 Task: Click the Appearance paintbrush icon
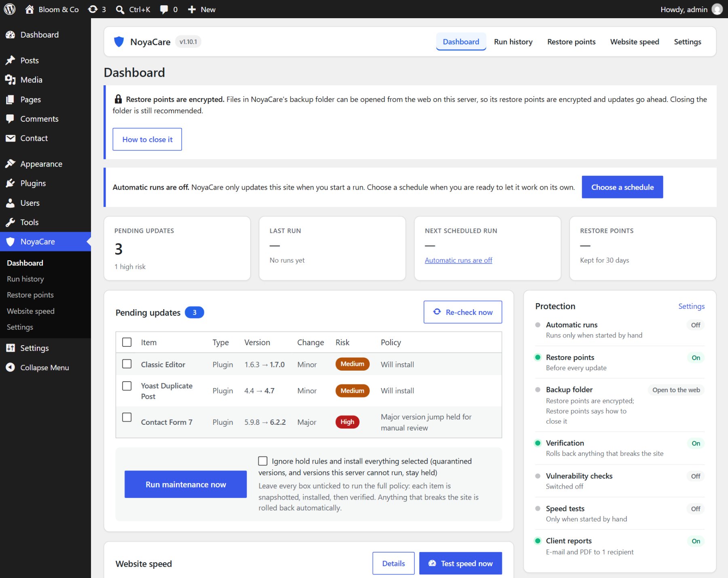tap(11, 164)
